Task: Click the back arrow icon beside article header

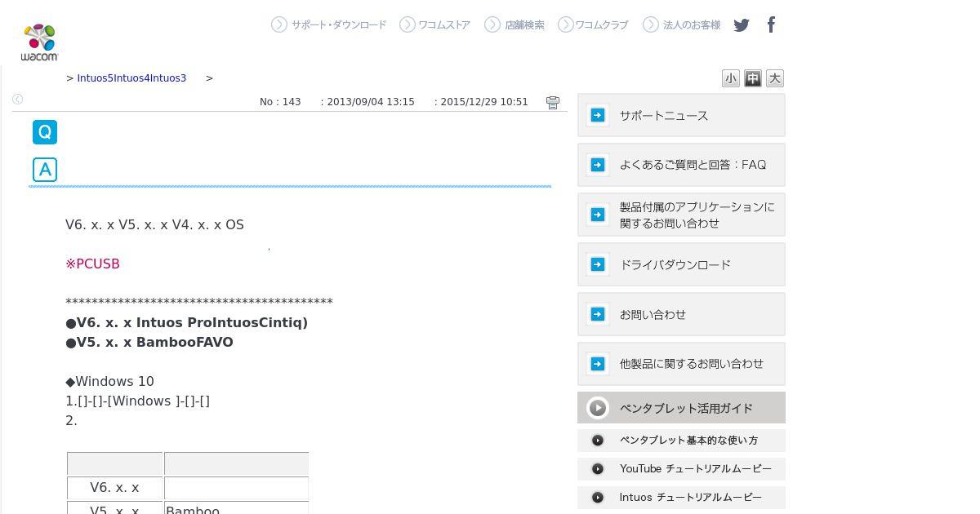Action: click(x=17, y=100)
